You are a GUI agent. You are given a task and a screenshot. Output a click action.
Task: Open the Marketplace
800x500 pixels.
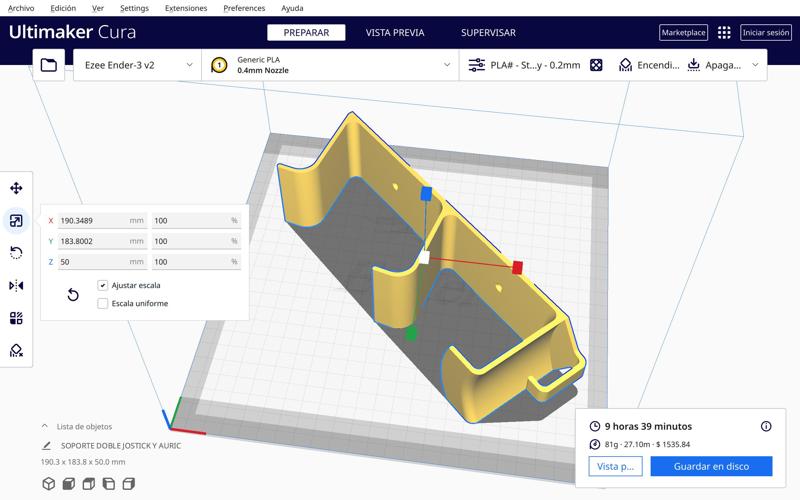pos(683,33)
